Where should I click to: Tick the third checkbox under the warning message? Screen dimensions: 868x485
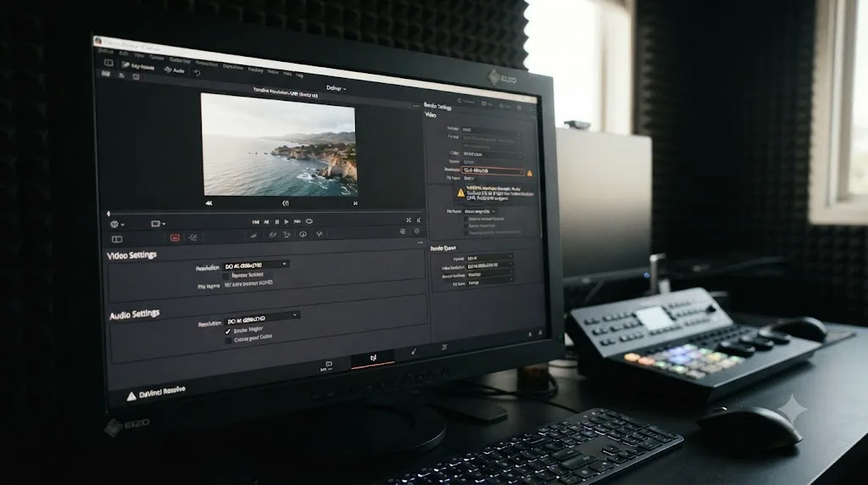(x=465, y=233)
